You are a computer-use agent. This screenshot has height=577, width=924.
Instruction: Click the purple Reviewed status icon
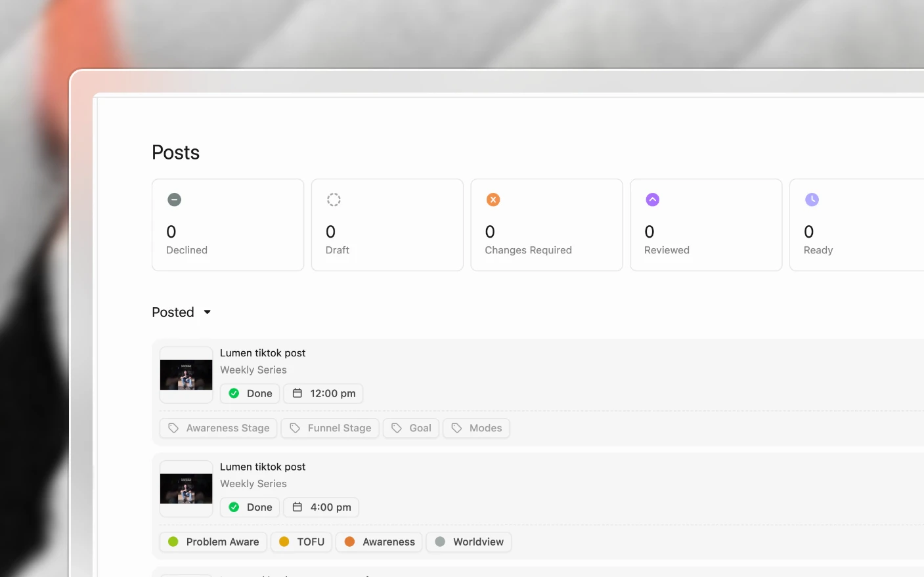(652, 200)
